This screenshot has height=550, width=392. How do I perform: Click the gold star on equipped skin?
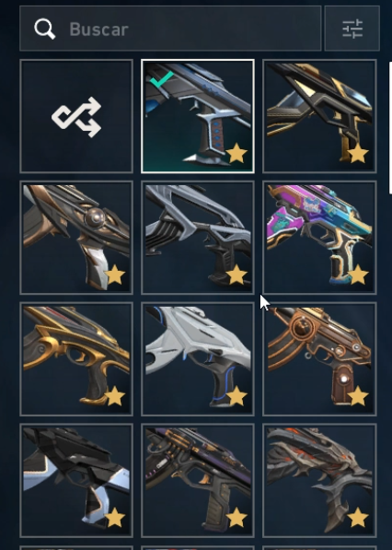point(236,153)
